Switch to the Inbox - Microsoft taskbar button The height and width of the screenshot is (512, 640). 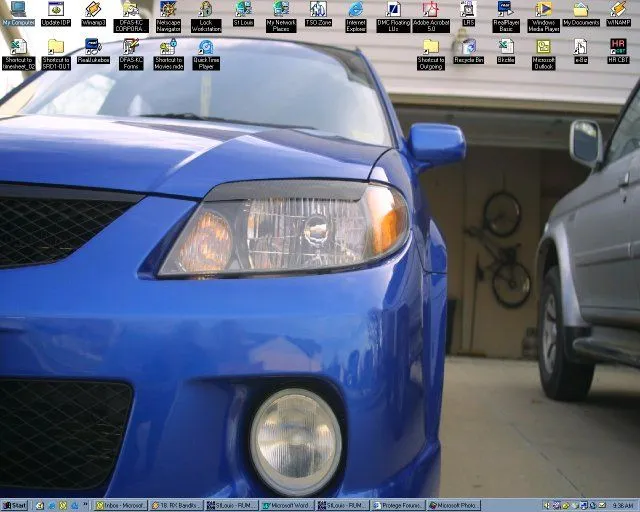click(x=120, y=505)
